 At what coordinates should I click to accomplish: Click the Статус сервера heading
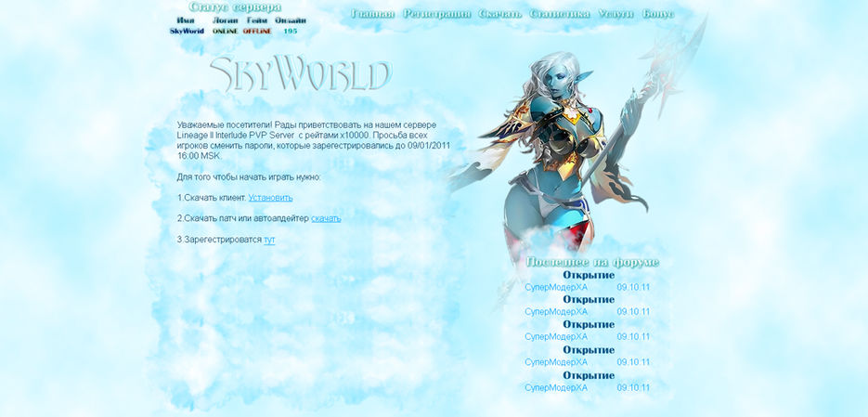pyautogui.click(x=235, y=7)
